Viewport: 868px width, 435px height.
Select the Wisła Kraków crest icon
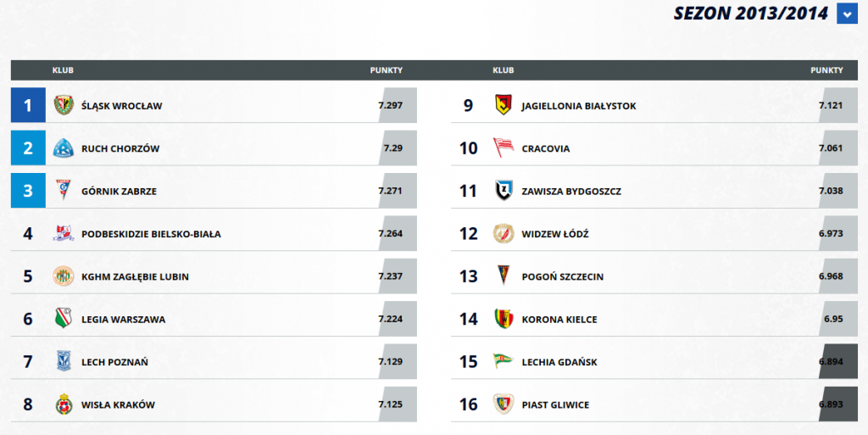(64, 404)
